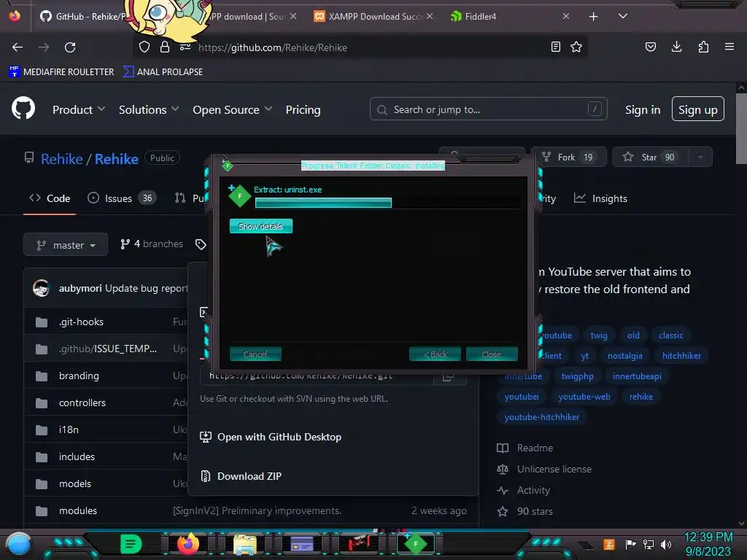Copy the clone URL icon
The width and height of the screenshot is (747, 560).
click(448, 377)
